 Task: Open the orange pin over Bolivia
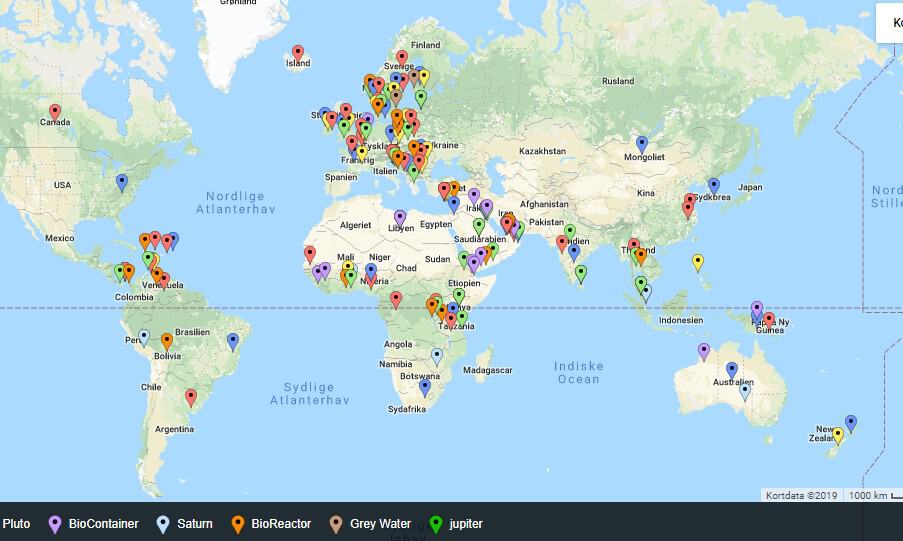(166, 342)
